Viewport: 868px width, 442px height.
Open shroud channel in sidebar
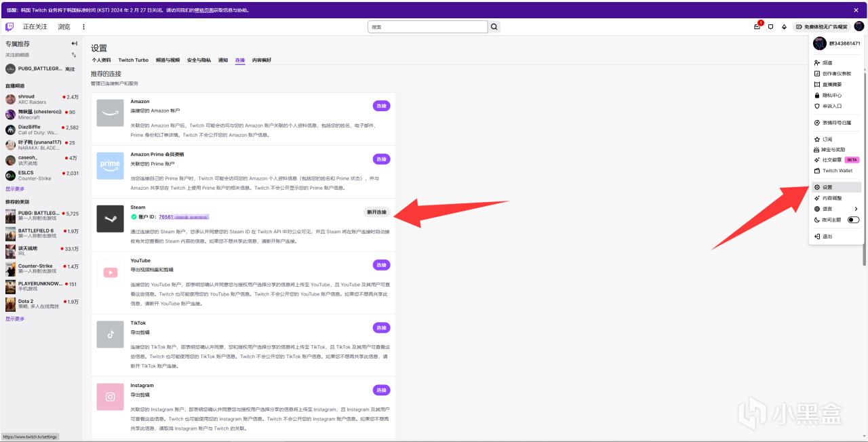click(42, 99)
